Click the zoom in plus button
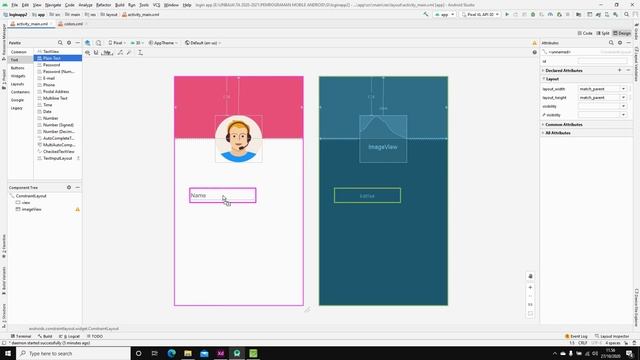640x360 pixels. coord(530,287)
